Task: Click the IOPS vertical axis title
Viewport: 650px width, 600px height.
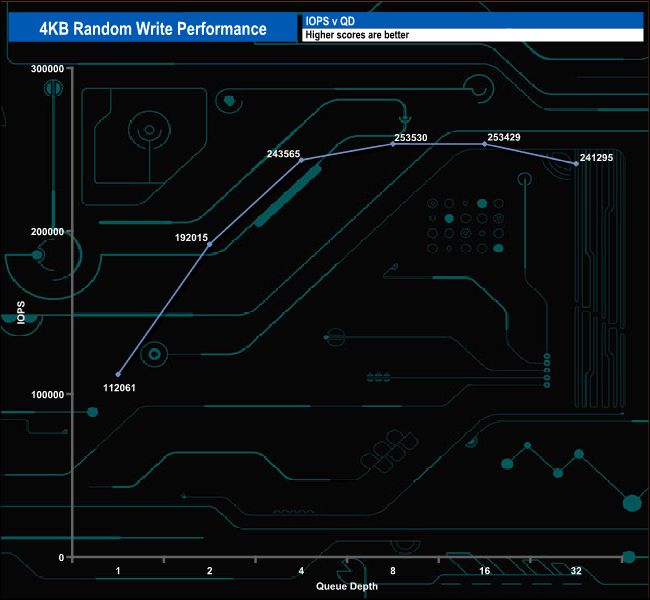Action: [x=21, y=312]
